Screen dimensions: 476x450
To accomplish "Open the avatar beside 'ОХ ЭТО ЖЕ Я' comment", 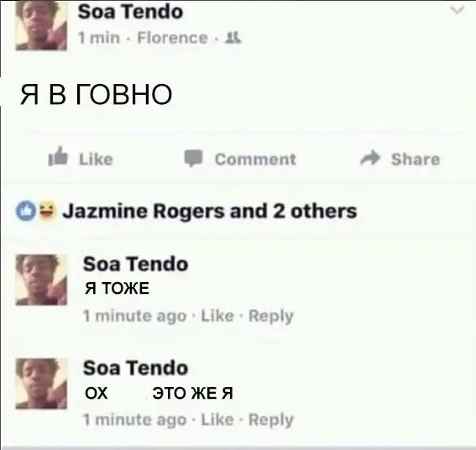I will [x=41, y=384].
